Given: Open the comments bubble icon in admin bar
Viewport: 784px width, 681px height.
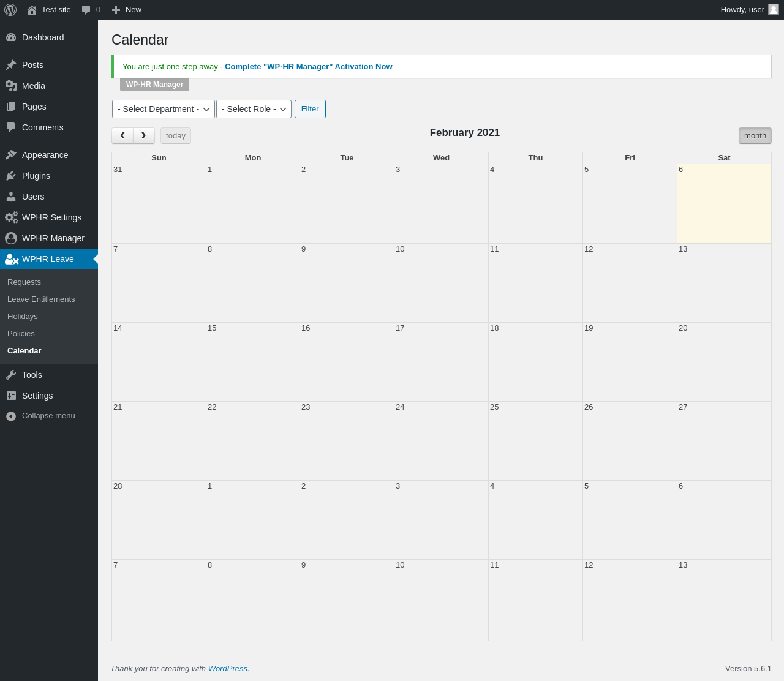Looking at the screenshot, I should coord(86,10).
